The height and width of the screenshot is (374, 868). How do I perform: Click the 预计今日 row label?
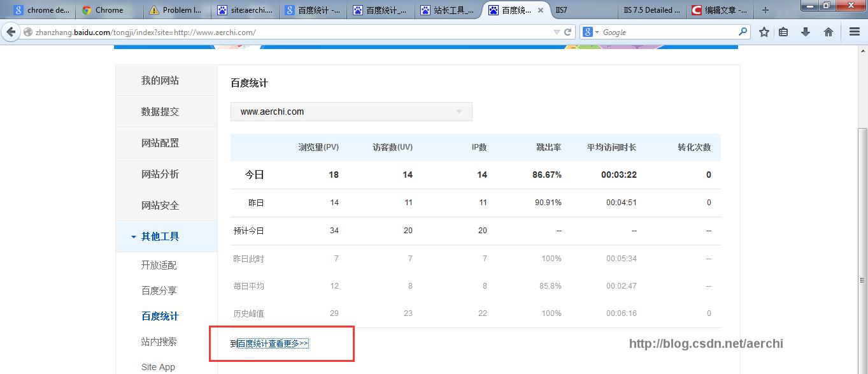248,231
